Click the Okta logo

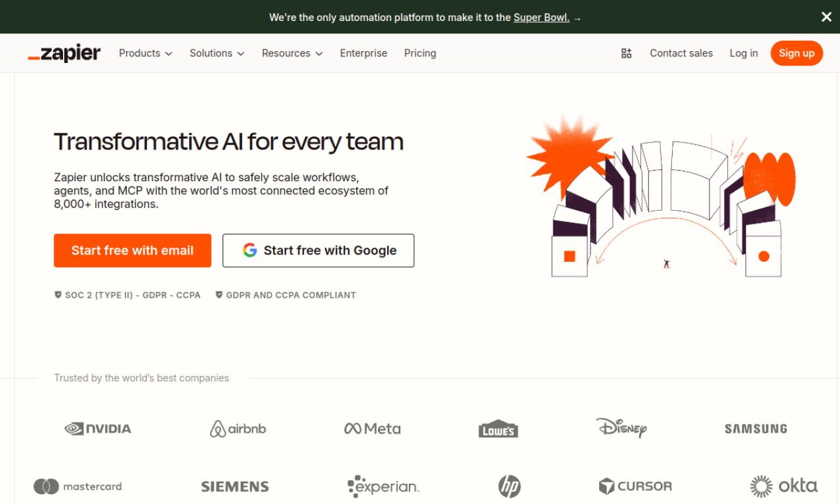pos(784,486)
